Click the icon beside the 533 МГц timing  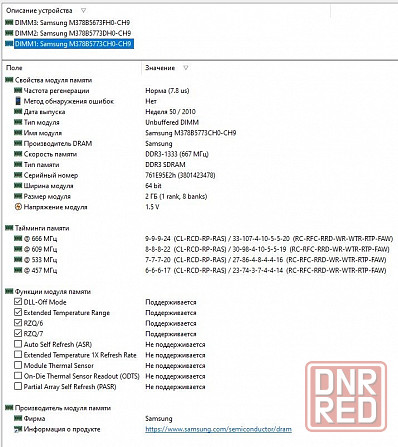(x=18, y=260)
